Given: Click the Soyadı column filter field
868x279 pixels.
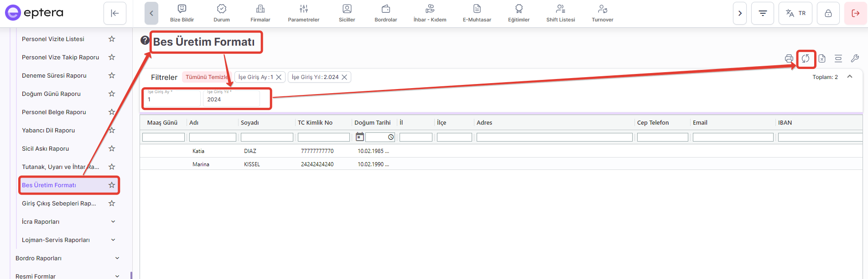Looking at the screenshot, I should pos(267,137).
